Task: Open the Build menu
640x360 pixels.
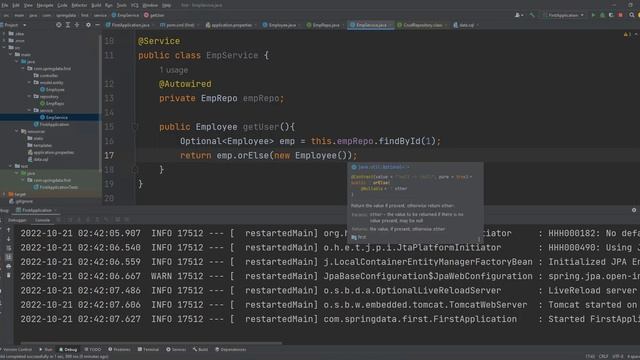Action: pyautogui.click(x=96, y=5)
